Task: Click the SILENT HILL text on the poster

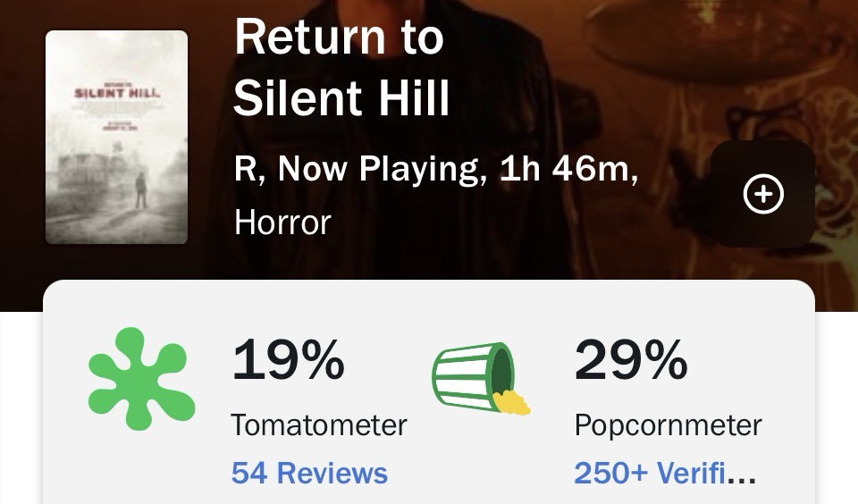Action: (x=117, y=93)
